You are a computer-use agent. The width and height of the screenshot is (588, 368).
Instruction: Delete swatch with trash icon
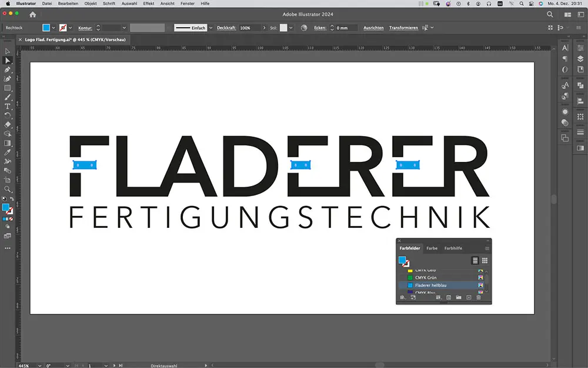(479, 297)
